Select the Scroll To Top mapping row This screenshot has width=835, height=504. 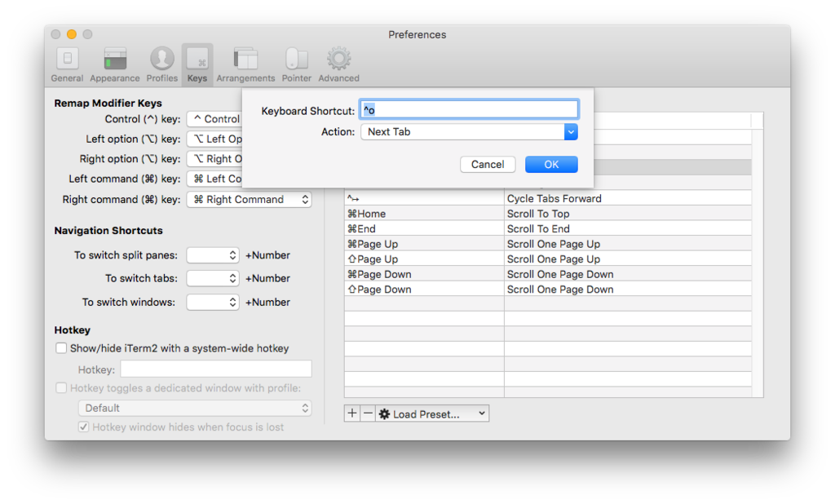pos(548,214)
